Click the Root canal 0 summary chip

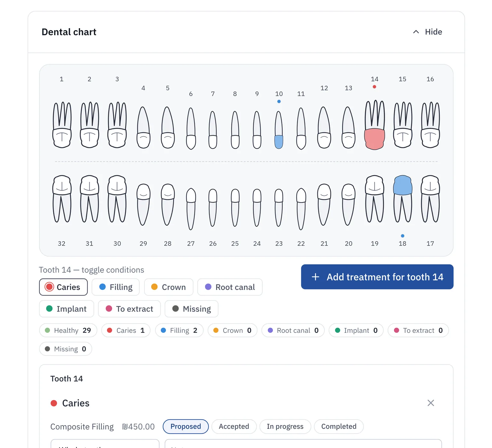(x=293, y=331)
